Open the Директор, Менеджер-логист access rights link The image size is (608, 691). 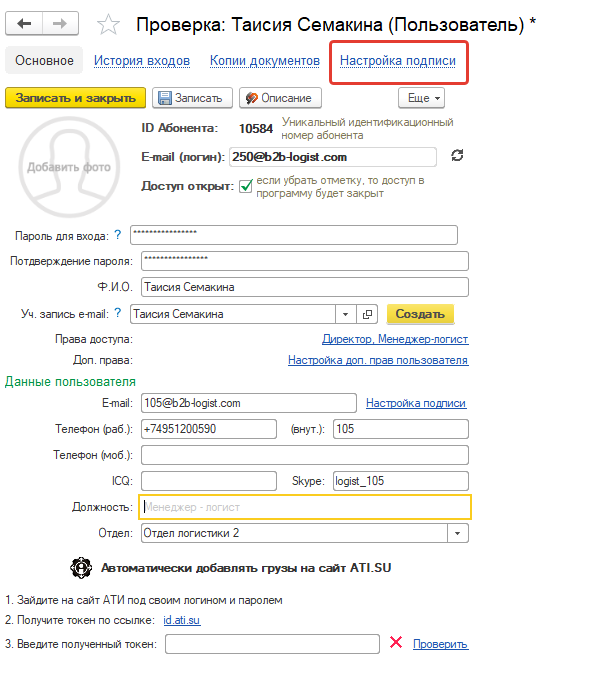[x=395, y=339]
